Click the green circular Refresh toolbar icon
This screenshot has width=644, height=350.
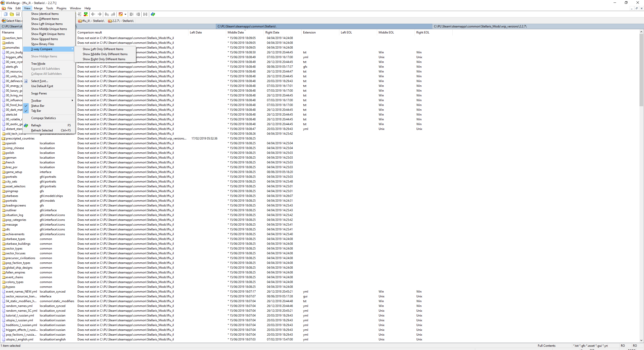pyautogui.click(x=153, y=14)
